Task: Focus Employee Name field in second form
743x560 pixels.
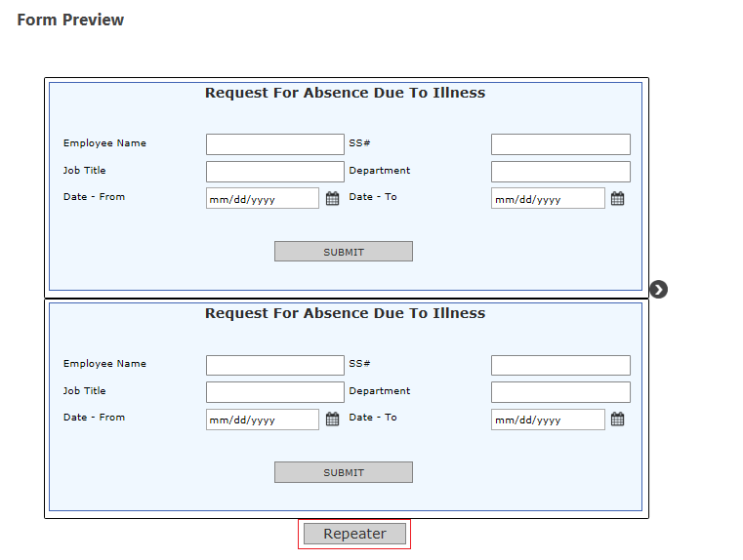Action: pyautogui.click(x=274, y=365)
